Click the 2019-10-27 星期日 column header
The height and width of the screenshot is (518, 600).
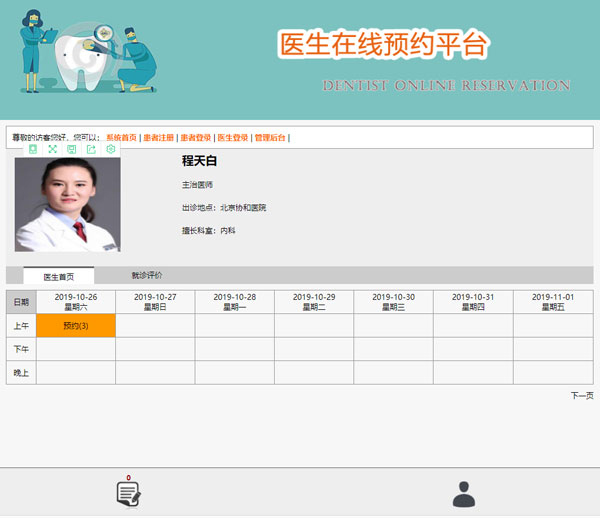tap(155, 302)
